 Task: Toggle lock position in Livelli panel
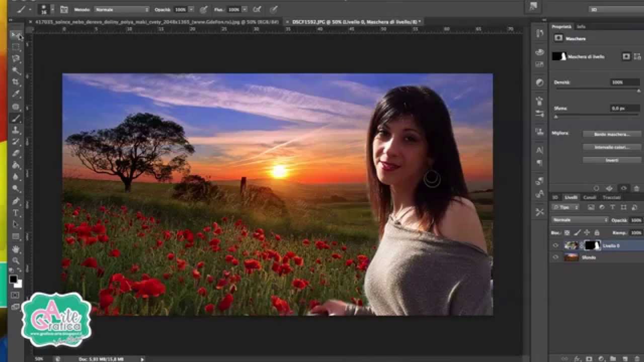coord(587,233)
